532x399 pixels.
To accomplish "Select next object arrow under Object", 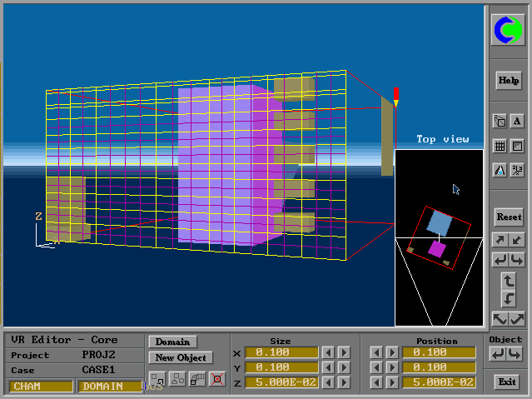I will point(517,354).
